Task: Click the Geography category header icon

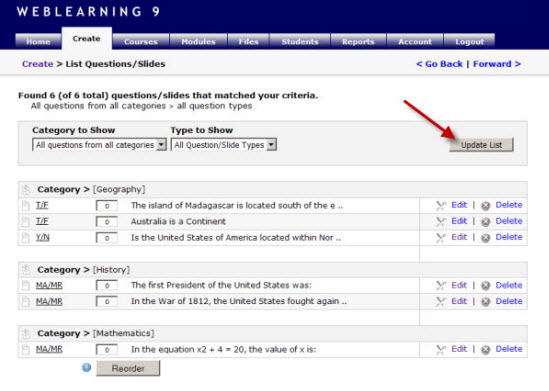Action: point(26,189)
